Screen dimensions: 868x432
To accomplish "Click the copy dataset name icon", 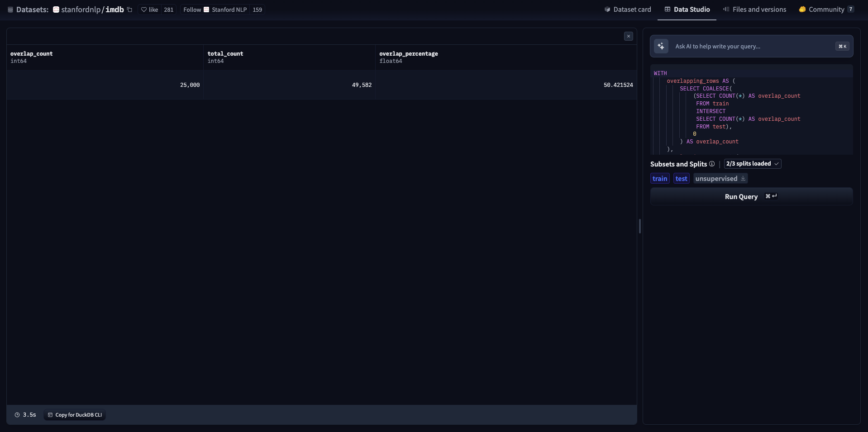I will pyautogui.click(x=130, y=9).
